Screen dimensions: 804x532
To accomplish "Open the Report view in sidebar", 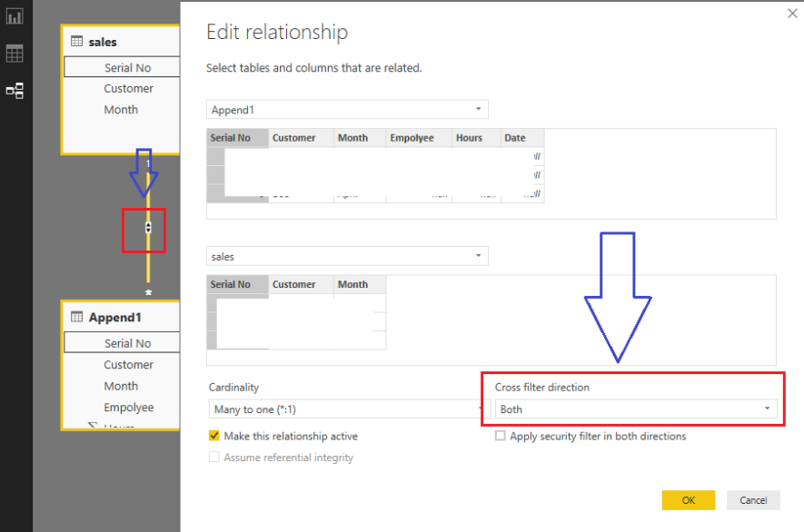I will 15,16.
